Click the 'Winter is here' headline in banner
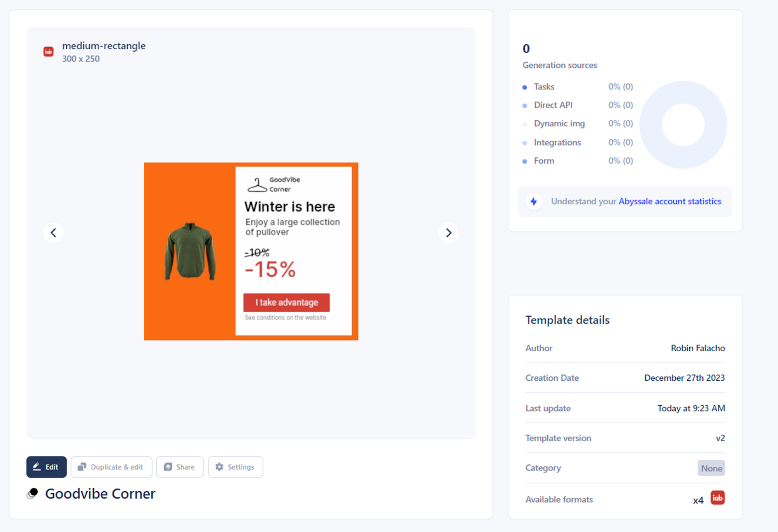Viewport: 778px width, 532px height. (x=289, y=206)
